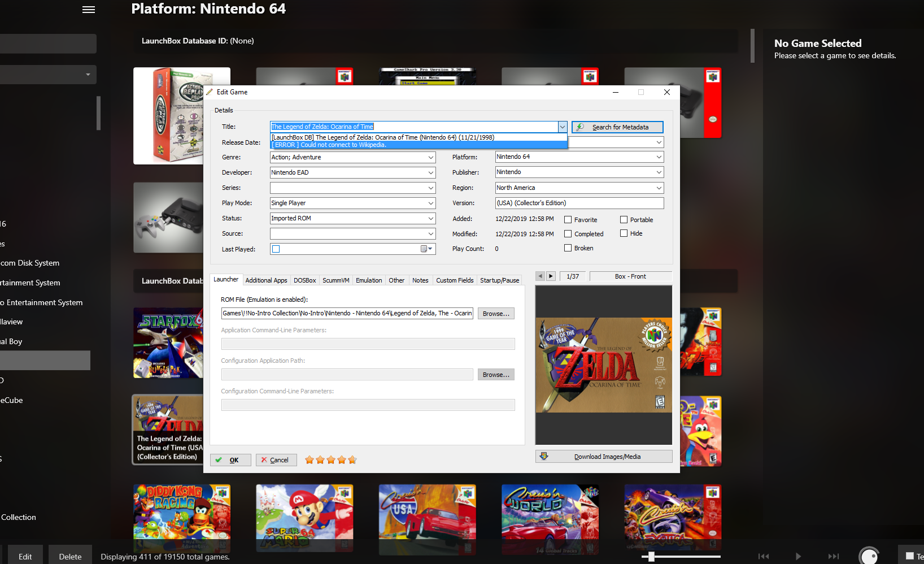Expand the Region dropdown

(x=659, y=188)
